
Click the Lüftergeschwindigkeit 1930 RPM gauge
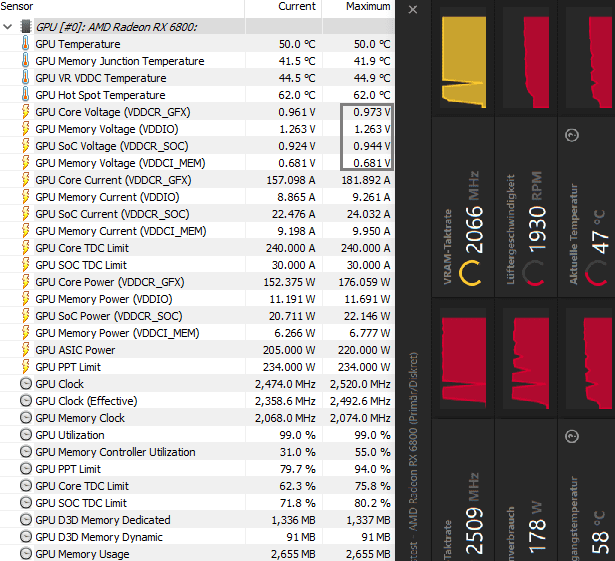(x=533, y=273)
